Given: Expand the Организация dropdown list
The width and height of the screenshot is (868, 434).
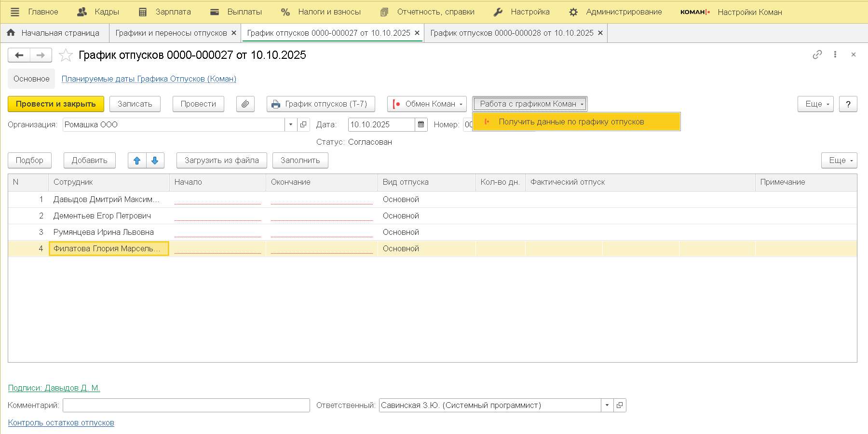Looking at the screenshot, I should click(291, 124).
